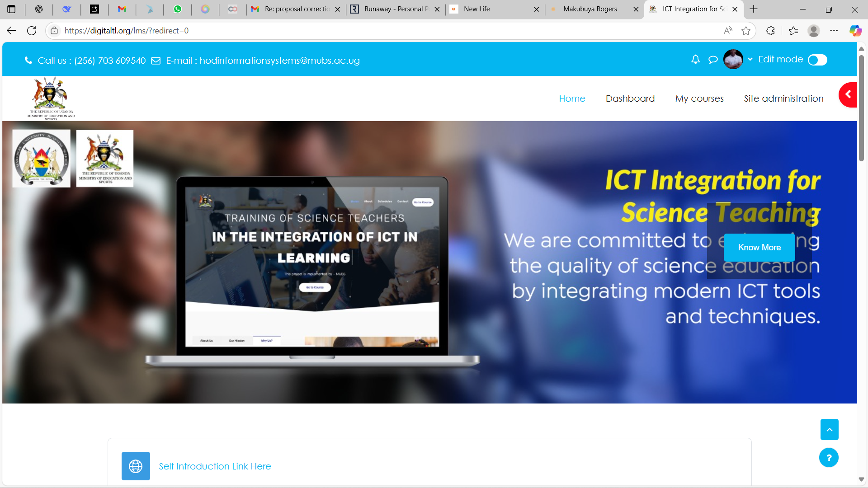Screen dimensions: 868x488
Task: Click the page vertical scrollbar thumb
Action: 861,108
